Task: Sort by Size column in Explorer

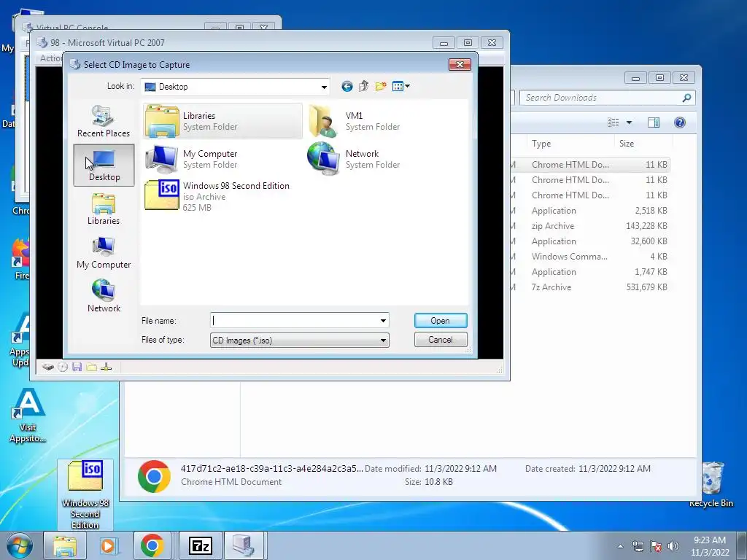Action: [x=643, y=144]
